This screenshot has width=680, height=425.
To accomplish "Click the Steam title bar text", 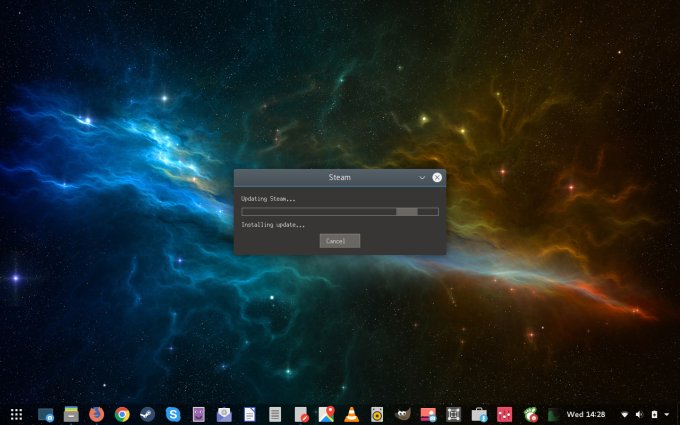I will (340, 177).
